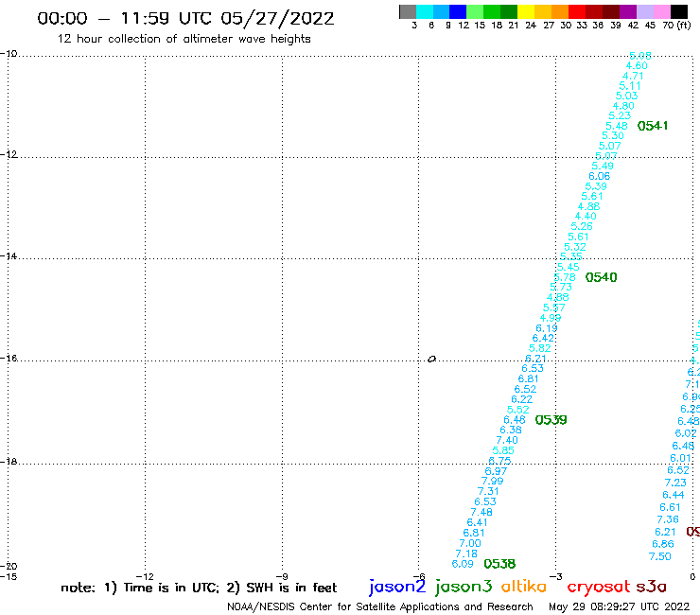Click the green time stamp 0540
The image size is (700, 615).
(601, 277)
